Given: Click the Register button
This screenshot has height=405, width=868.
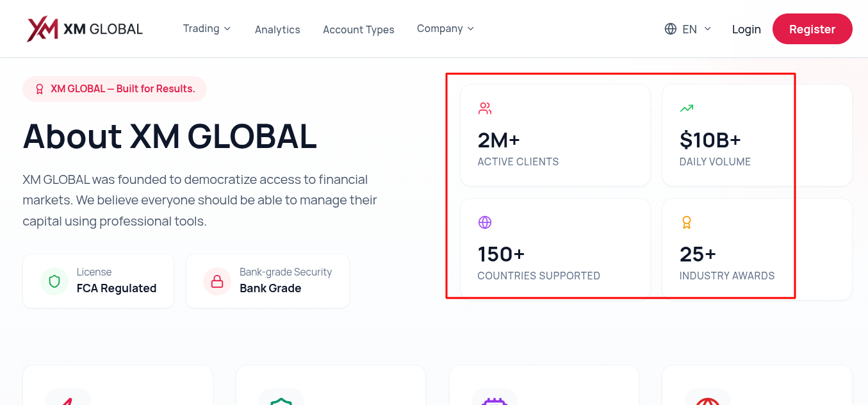Looking at the screenshot, I should [x=812, y=29].
